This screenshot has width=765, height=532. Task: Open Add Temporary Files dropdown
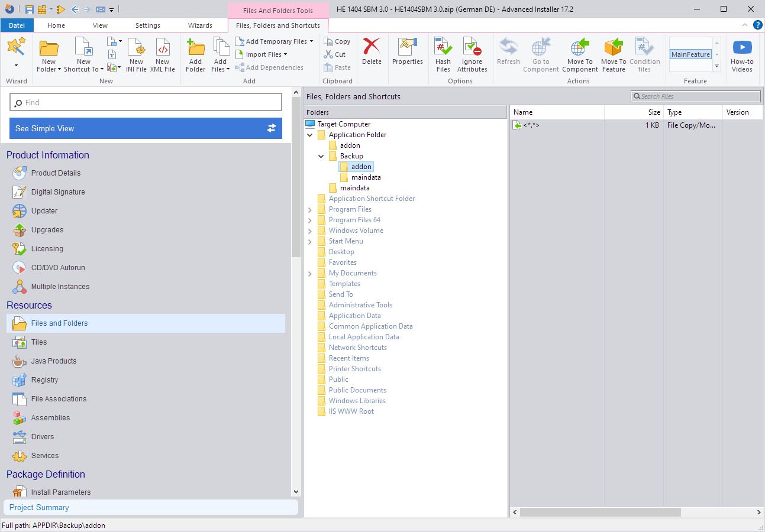[274, 41]
